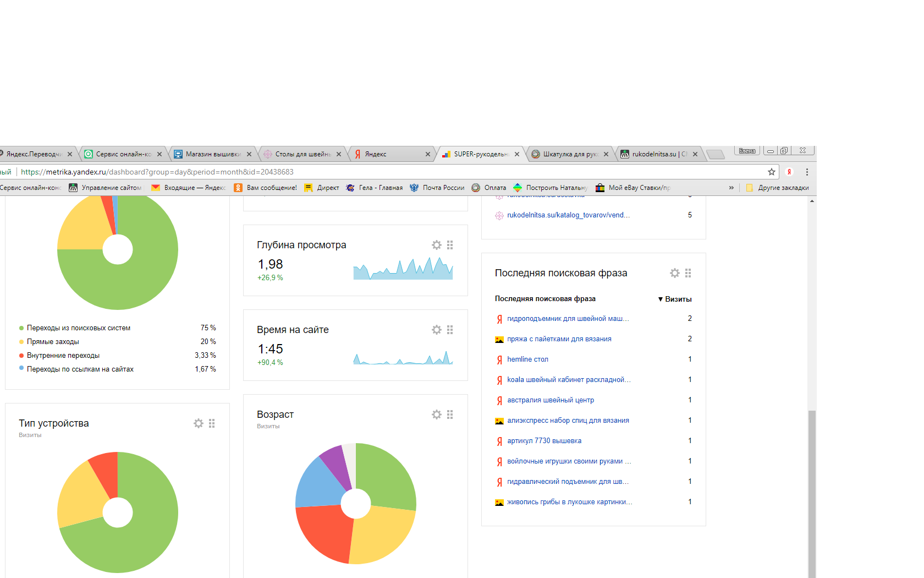Open settings gear of Возраст widget
The width and height of the screenshot is (924, 578).
[x=436, y=415]
